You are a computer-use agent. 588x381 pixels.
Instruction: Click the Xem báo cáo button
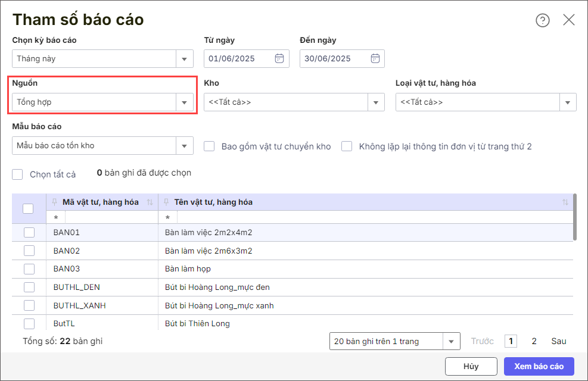539,366
